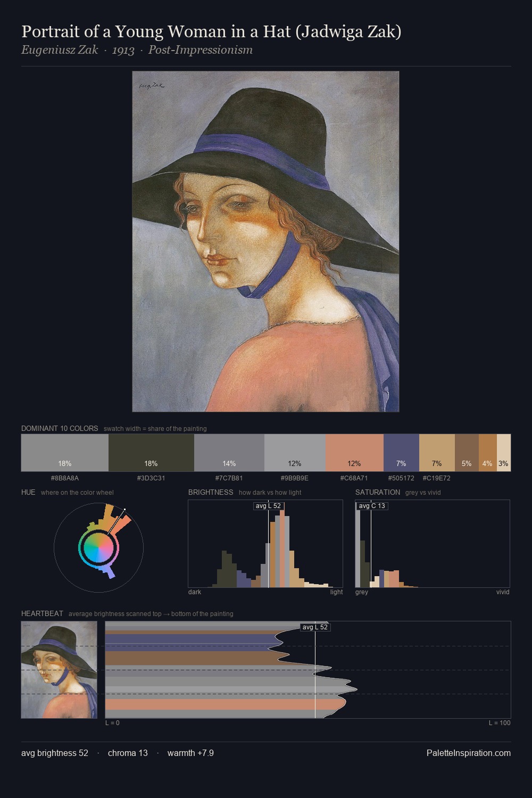Click the '#7C7B81' hex code text
This screenshot has width=532, height=798.
point(229,478)
